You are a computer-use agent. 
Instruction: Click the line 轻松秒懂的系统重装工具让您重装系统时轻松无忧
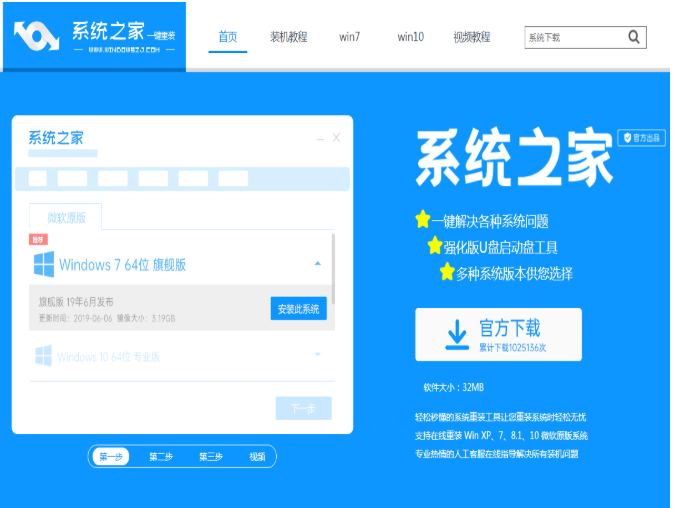[500, 417]
